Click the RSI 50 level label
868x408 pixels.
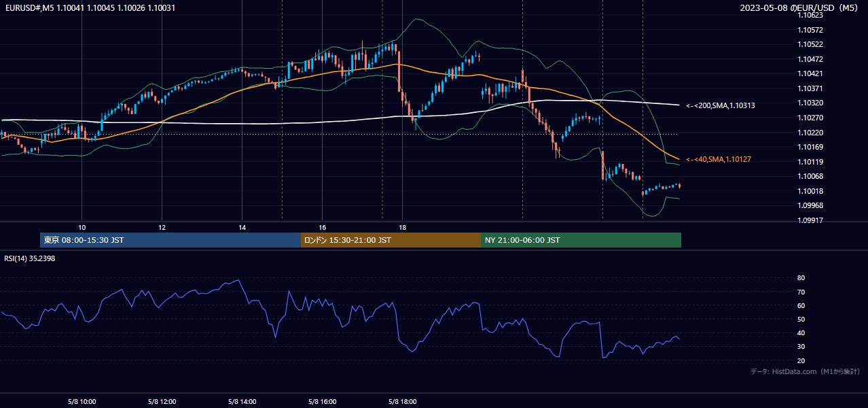[x=801, y=319]
